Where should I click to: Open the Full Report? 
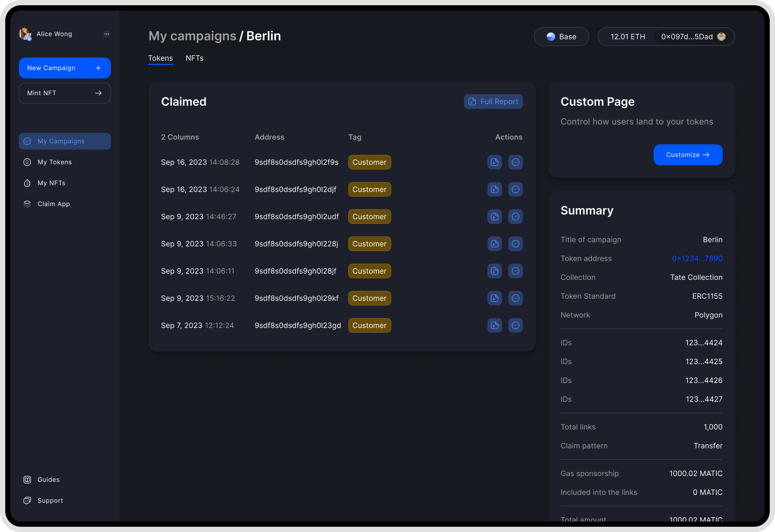click(x=493, y=102)
